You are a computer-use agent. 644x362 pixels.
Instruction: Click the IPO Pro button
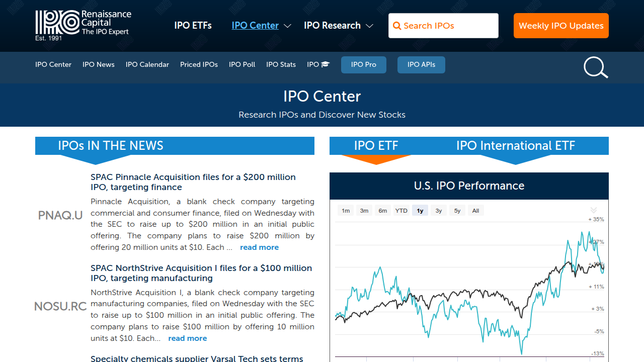(x=364, y=64)
